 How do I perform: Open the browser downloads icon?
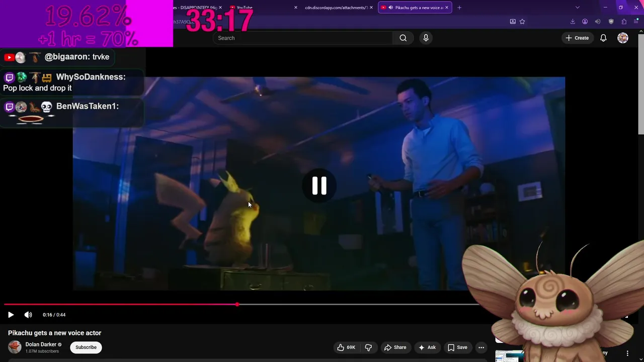[x=573, y=22]
